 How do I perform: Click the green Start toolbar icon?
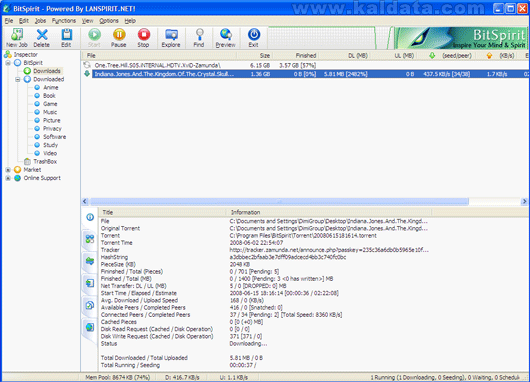[94, 38]
